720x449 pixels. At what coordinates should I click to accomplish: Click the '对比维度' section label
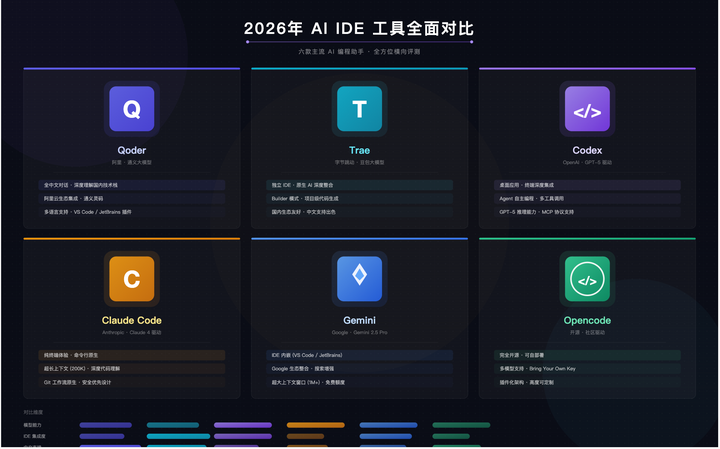(x=33, y=412)
